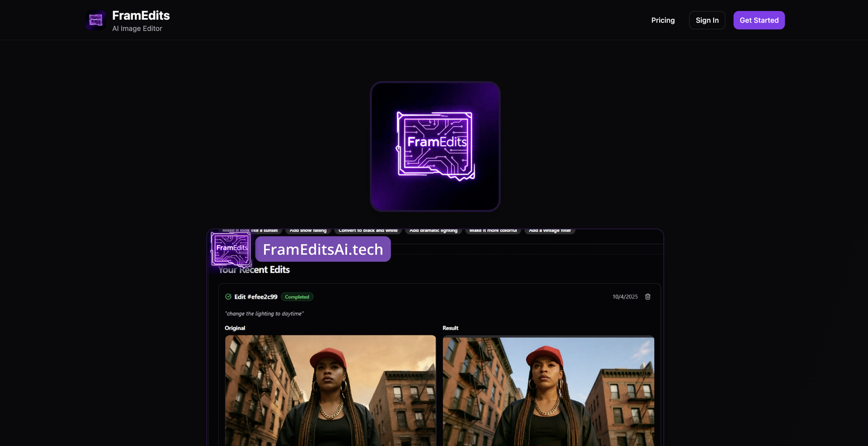
Task: Apply the 'Add a vintage filter' preset
Action: click(549, 230)
